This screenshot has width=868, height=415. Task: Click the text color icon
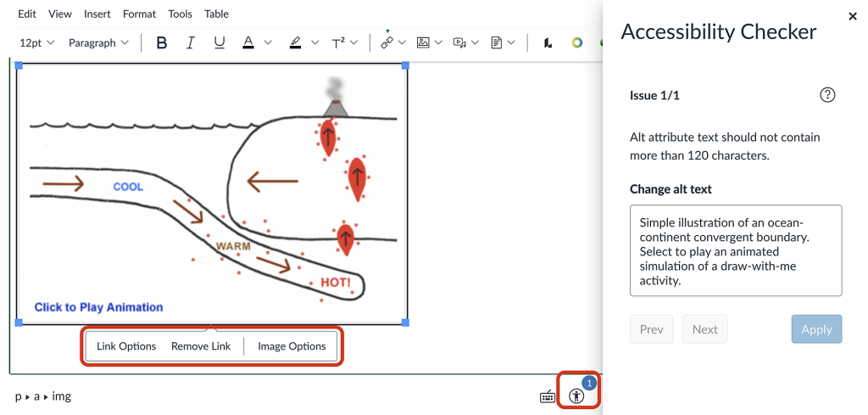(x=248, y=42)
